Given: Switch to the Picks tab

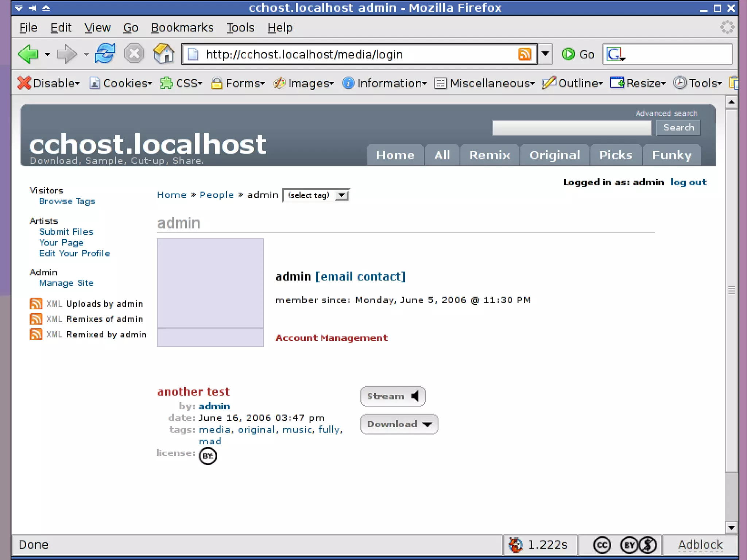Looking at the screenshot, I should (x=616, y=155).
